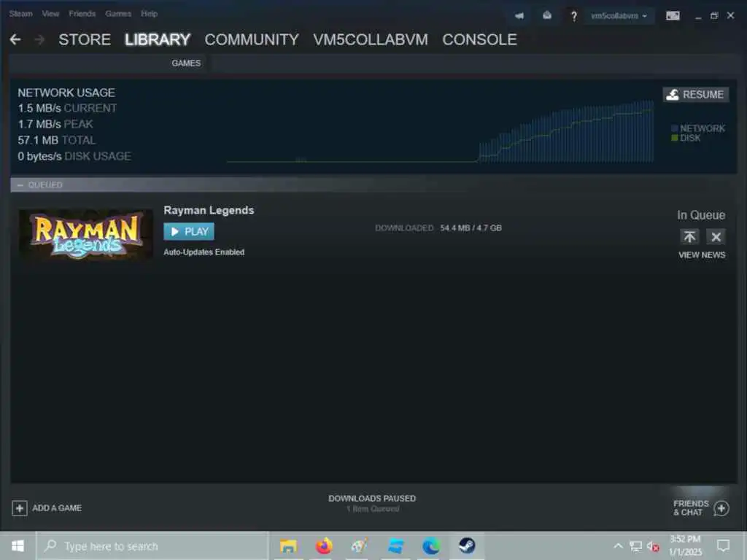Collapse the Queued section

(20, 184)
